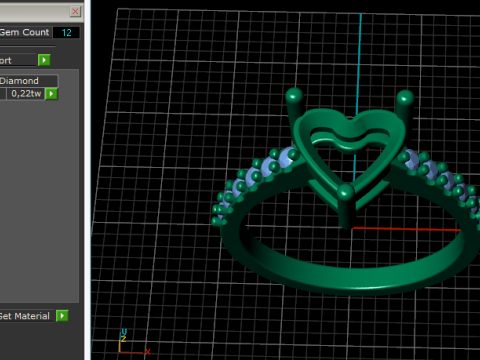Click the XYZ axis indicator in viewport
Image resolution: width=480 pixels, height=360 pixels.
134,342
